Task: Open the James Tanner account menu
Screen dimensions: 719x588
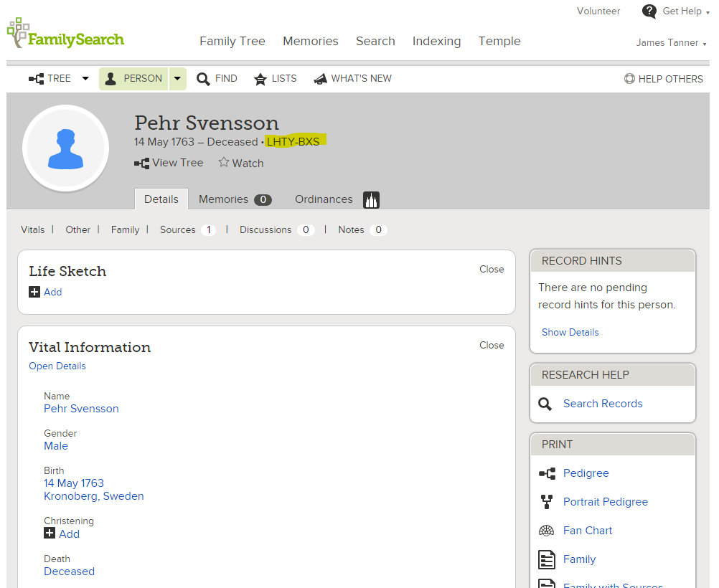Action: tap(671, 43)
